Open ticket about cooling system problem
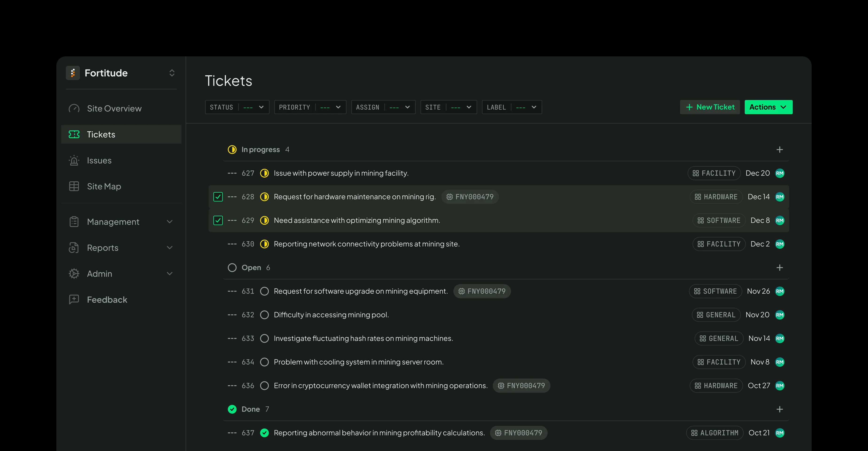Image resolution: width=868 pixels, height=451 pixels. (x=359, y=362)
